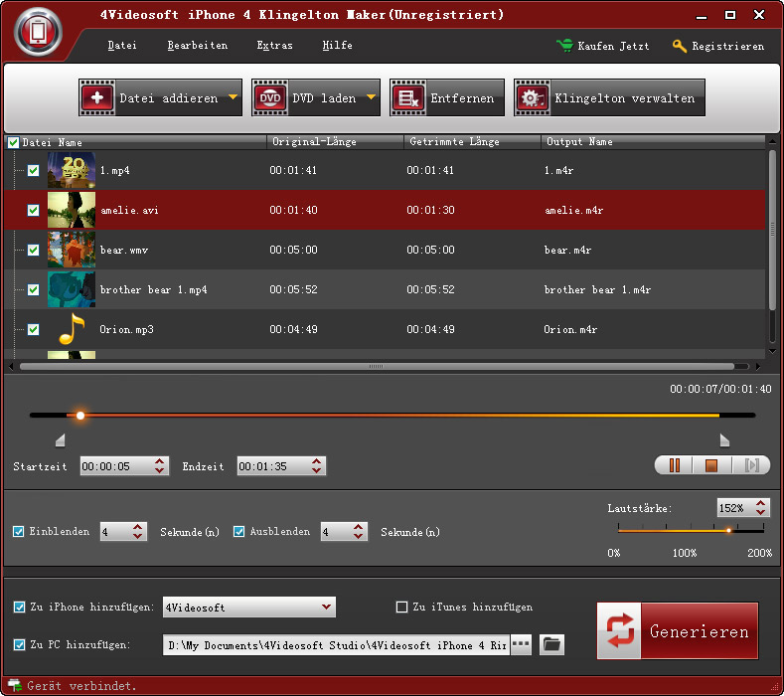784x696 pixels.
Task: Open Klingelton verwalten gear icon
Action: pos(533,98)
